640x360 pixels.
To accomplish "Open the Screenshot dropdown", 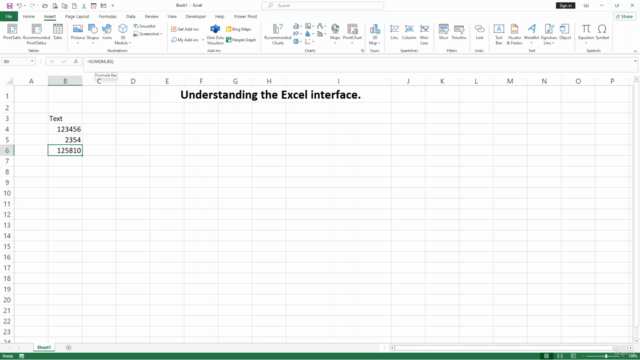I will [x=148, y=34].
